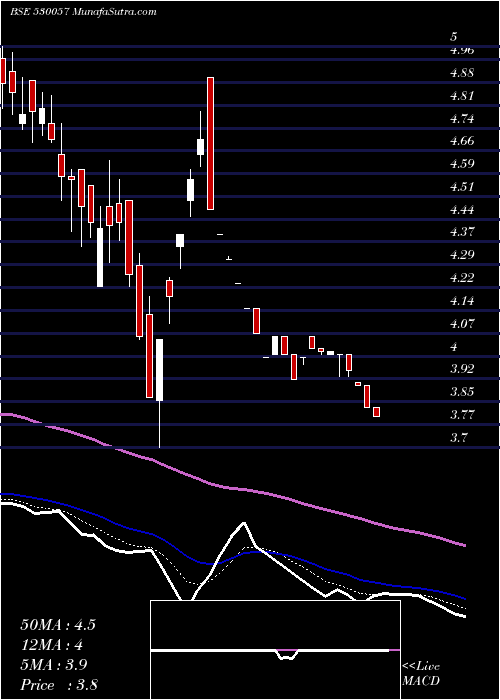The height and width of the screenshot is (700, 500).
Task: Click the 4.37 price axis label
Action: click(462, 232)
